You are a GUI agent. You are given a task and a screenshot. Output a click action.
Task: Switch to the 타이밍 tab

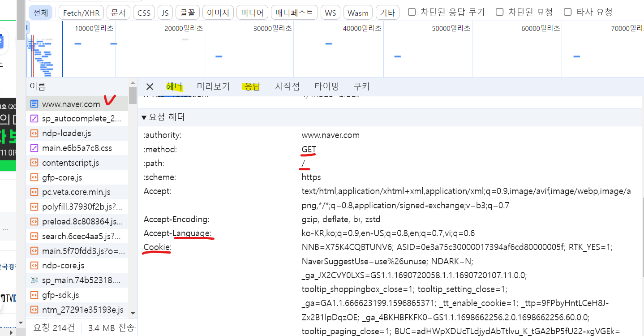point(326,86)
